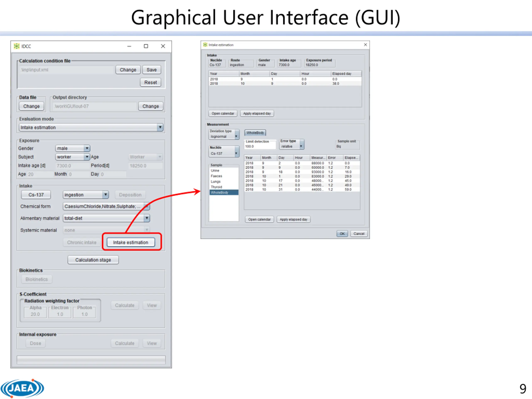The height and width of the screenshot is (399, 532).
Task: Click the Error column header in the measurement table
Action: [x=335, y=158]
